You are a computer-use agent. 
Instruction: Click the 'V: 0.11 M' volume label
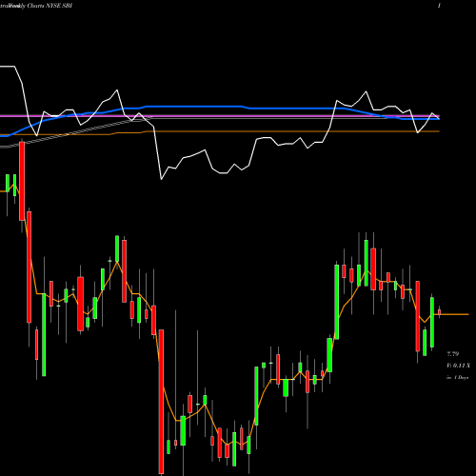pos(458,366)
